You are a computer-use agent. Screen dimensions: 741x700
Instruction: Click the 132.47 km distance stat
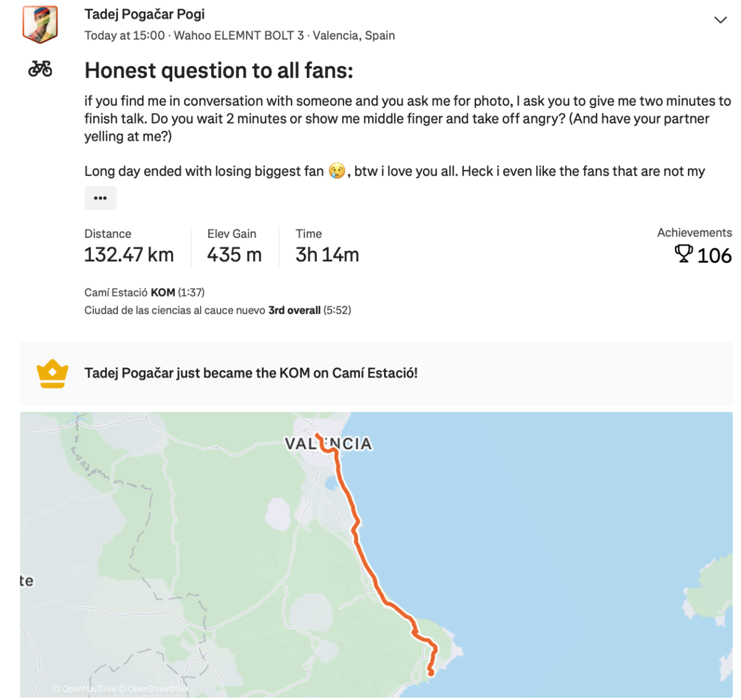coord(129,255)
